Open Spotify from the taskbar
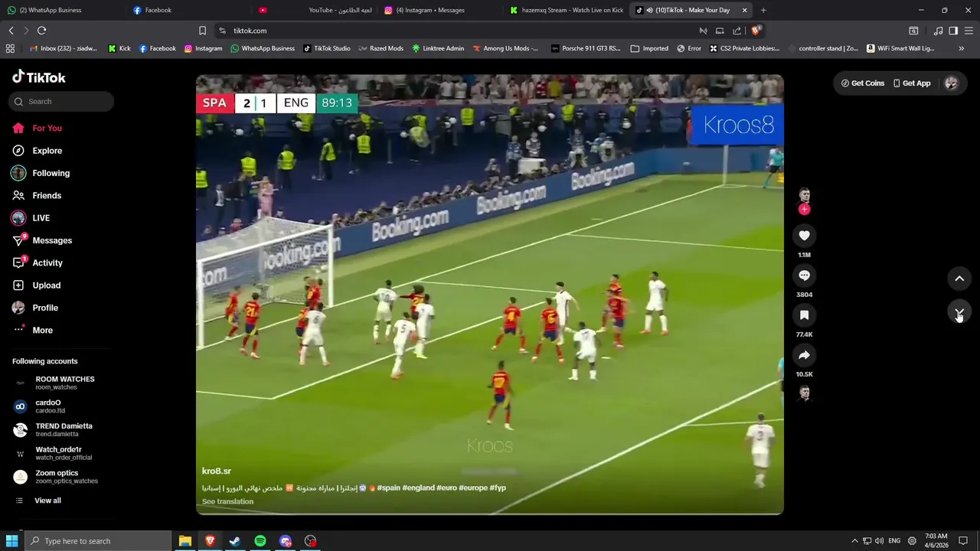This screenshot has height=551, width=980. pyautogui.click(x=260, y=541)
